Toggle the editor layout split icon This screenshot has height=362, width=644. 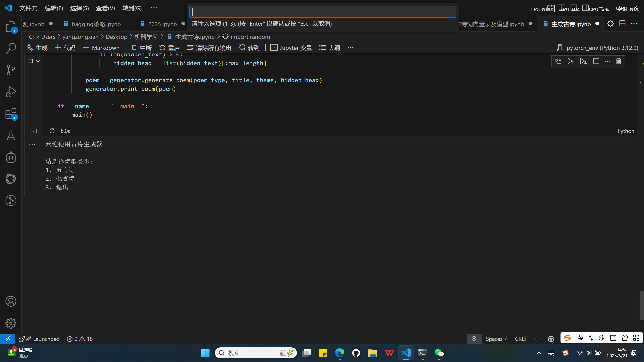pyautogui.click(x=622, y=24)
